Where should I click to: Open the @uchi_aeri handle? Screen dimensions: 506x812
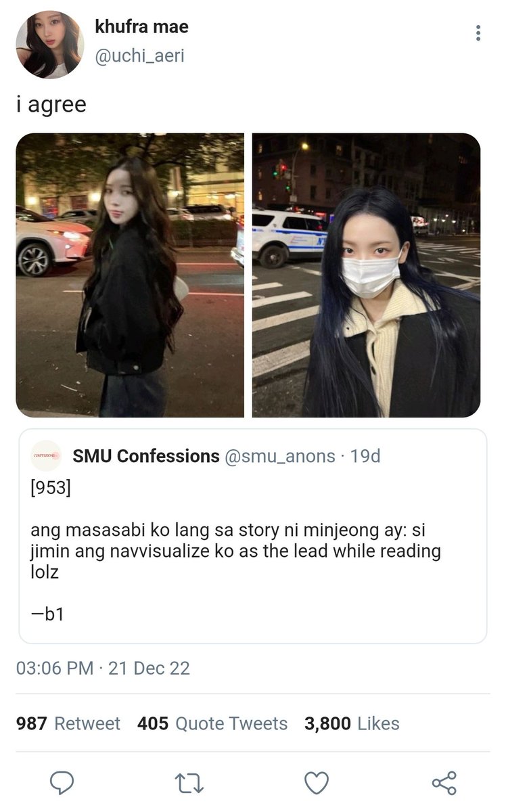[x=139, y=56]
